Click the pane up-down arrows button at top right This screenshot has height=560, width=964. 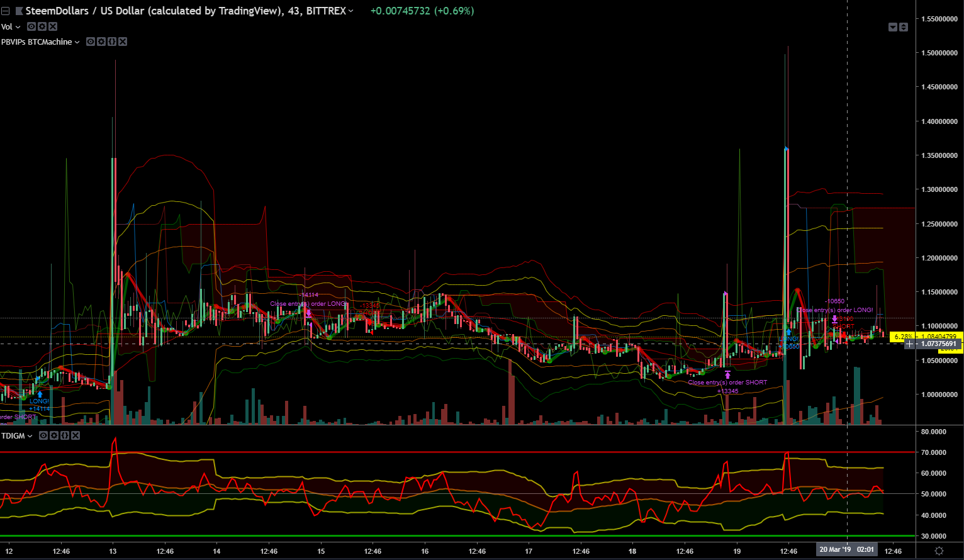coord(904,27)
